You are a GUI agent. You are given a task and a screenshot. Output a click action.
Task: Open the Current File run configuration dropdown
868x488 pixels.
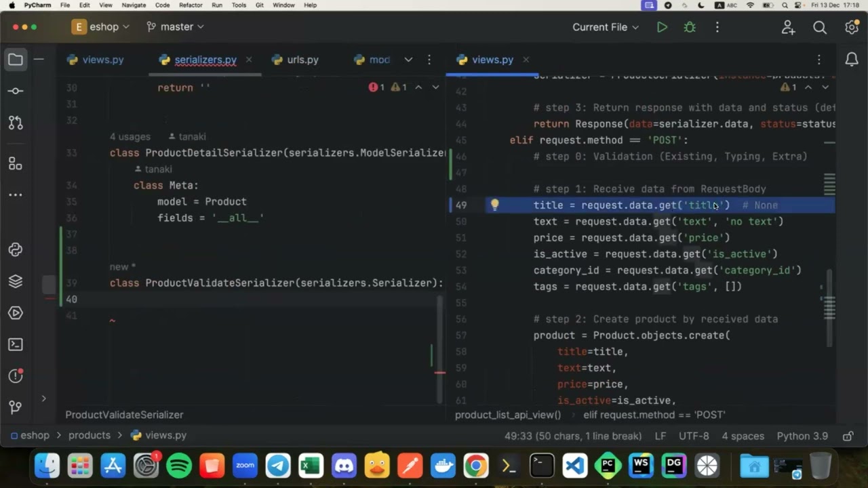click(606, 27)
